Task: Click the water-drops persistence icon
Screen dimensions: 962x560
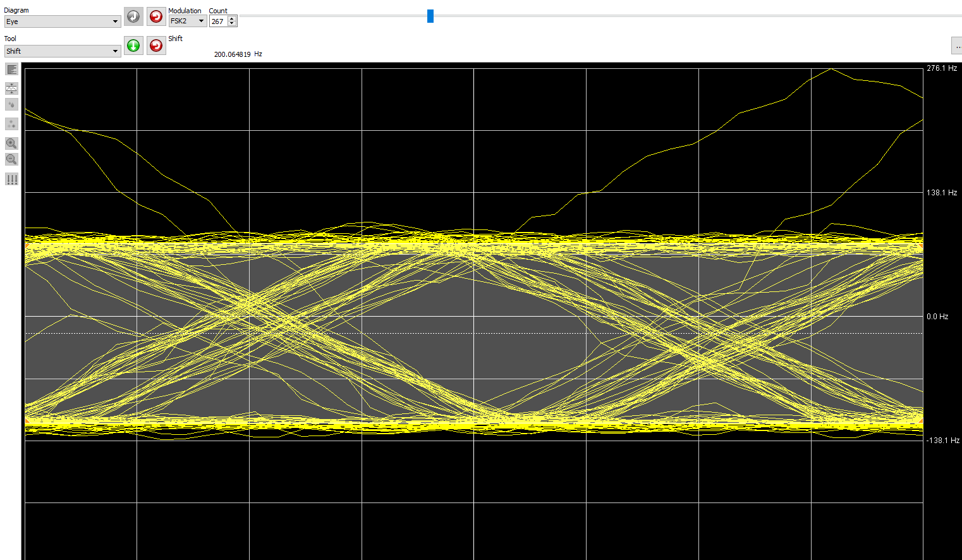Action: point(11,104)
